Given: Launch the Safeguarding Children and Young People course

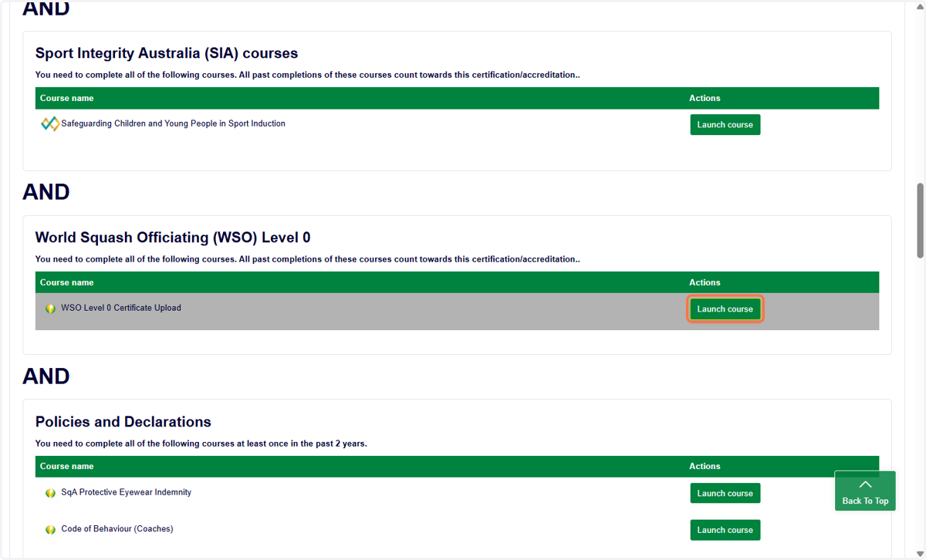Looking at the screenshot, I should pos(725,125).
